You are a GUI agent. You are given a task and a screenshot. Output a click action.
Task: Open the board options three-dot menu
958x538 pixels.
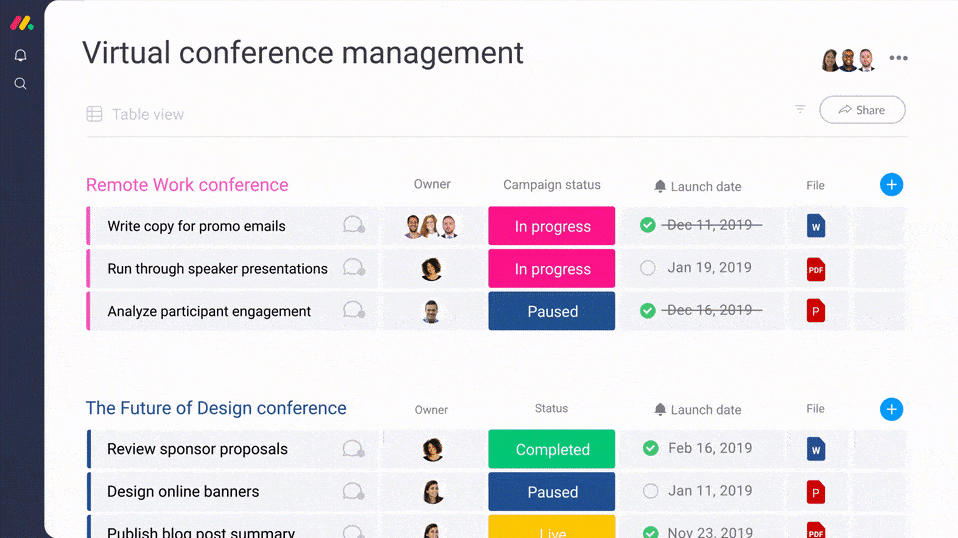898,58
